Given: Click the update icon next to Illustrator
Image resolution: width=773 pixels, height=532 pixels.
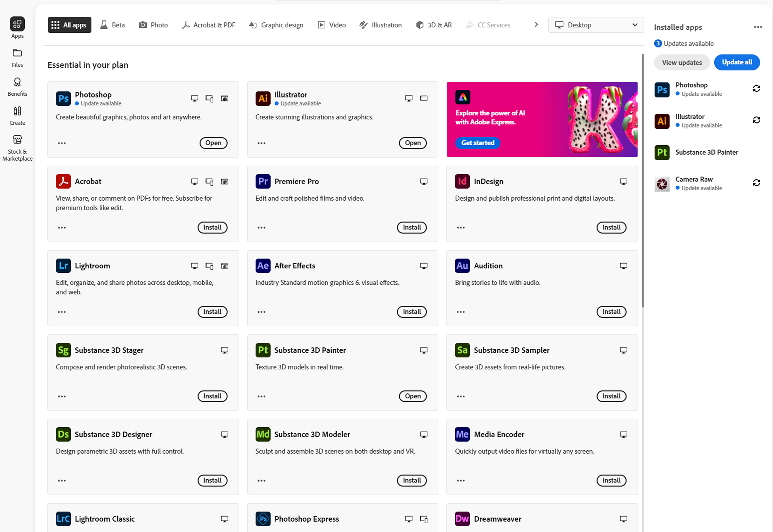Looking at the screenshot, I should click(756, 120).
